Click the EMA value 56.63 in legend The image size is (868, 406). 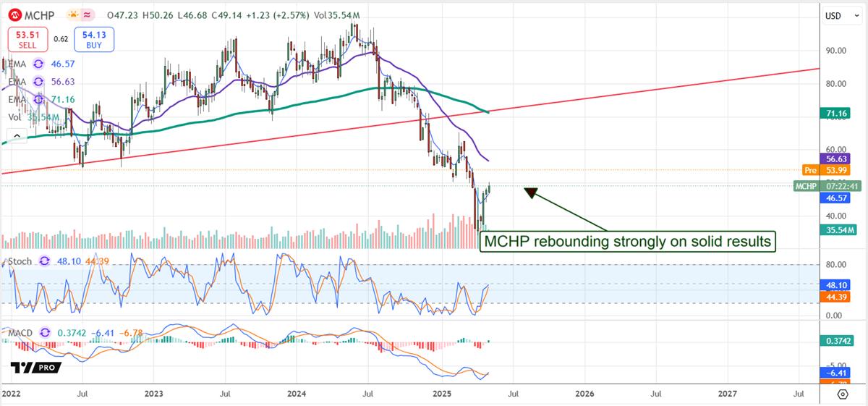pos(63,82)
